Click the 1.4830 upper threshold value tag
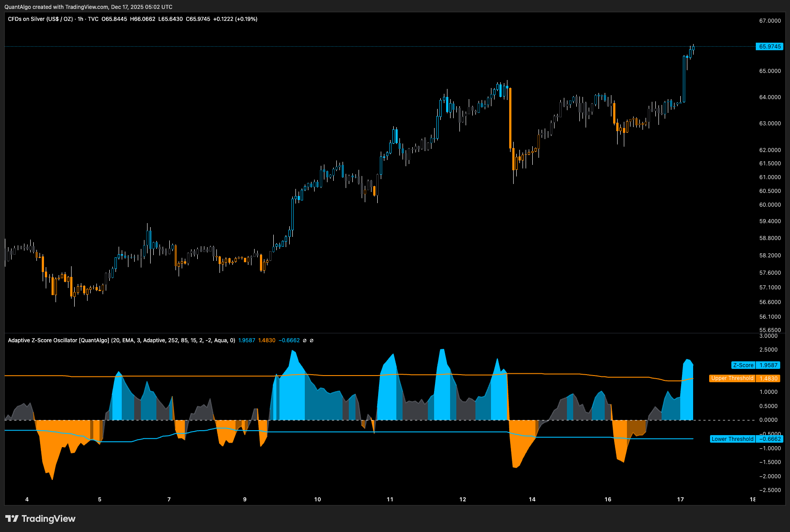790x532 pixels. tap(768, 378)
